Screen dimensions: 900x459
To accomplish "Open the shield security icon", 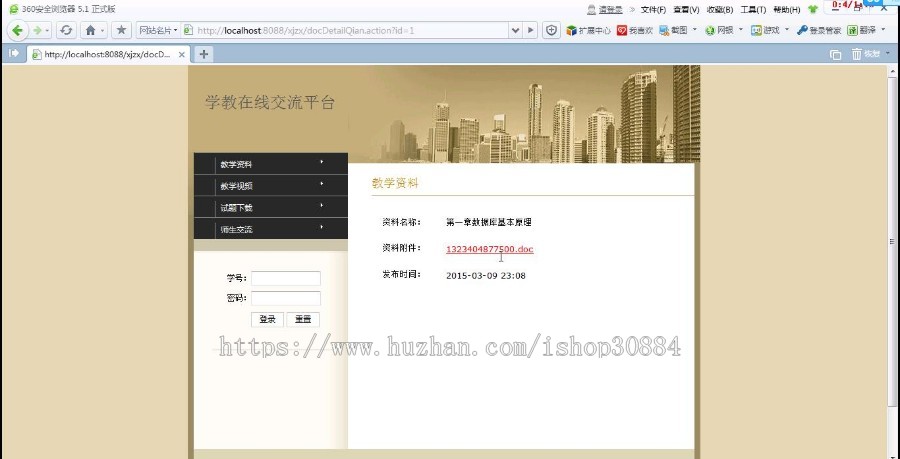I will tap(552, 30).
